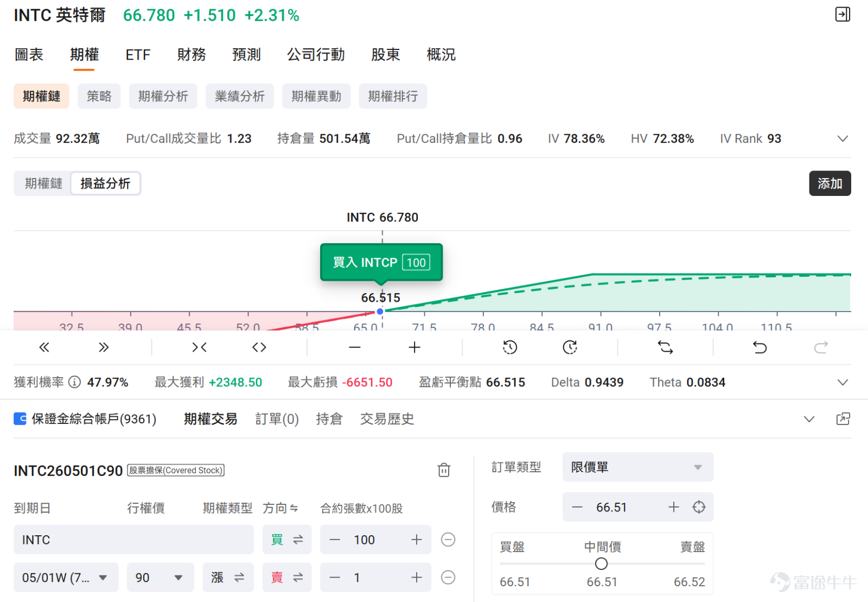This screenshot has height=602, width=868.
Task: Decrease the INTC stock leg quantity of 100
Action: [335, 540]
